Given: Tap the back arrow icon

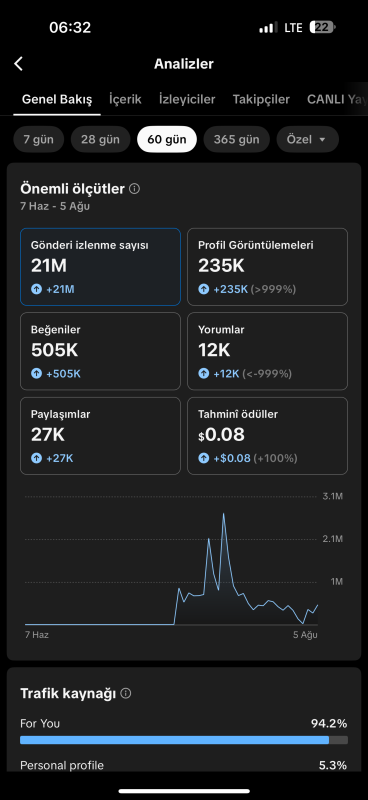Looking at the screenshot, I should [x=19, y=64].
